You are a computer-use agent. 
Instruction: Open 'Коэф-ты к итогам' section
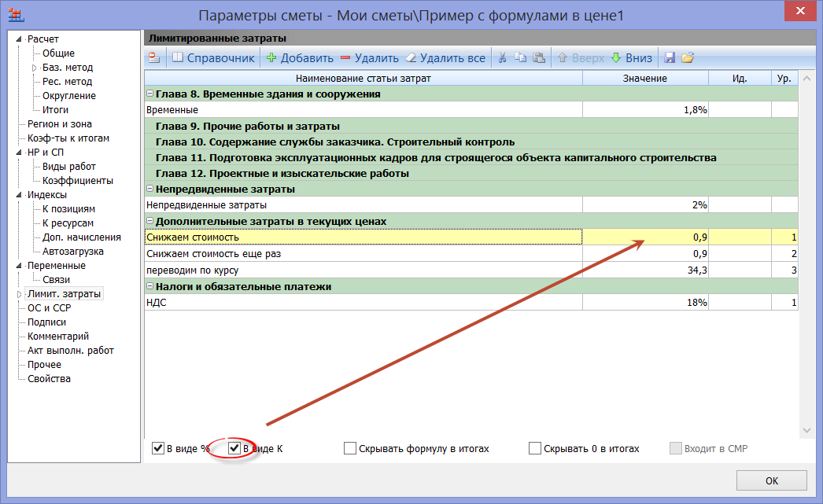[68, 138]
